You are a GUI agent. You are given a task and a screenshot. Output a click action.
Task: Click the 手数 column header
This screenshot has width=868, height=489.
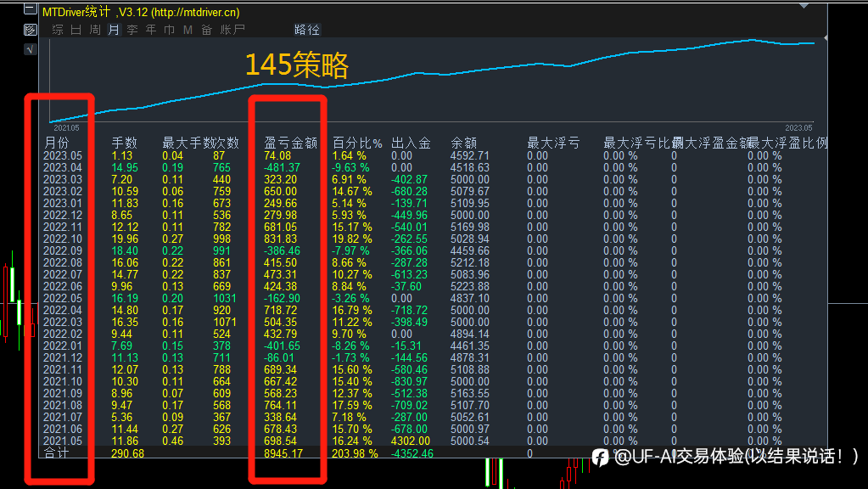click(125, 143)
